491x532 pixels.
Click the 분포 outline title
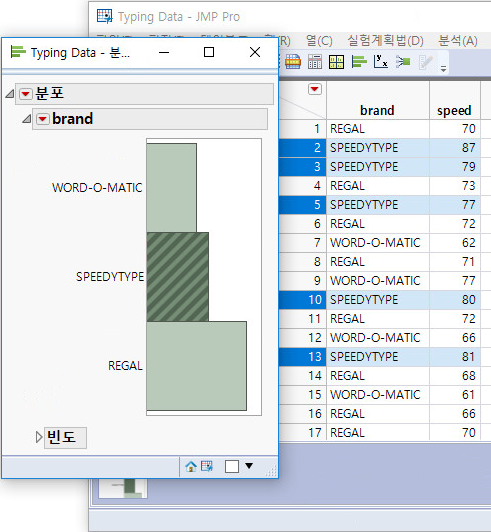[50, 93]
